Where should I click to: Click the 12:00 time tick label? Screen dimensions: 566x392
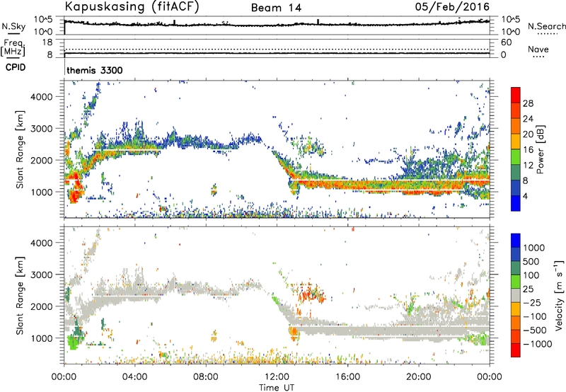point(277,377)
